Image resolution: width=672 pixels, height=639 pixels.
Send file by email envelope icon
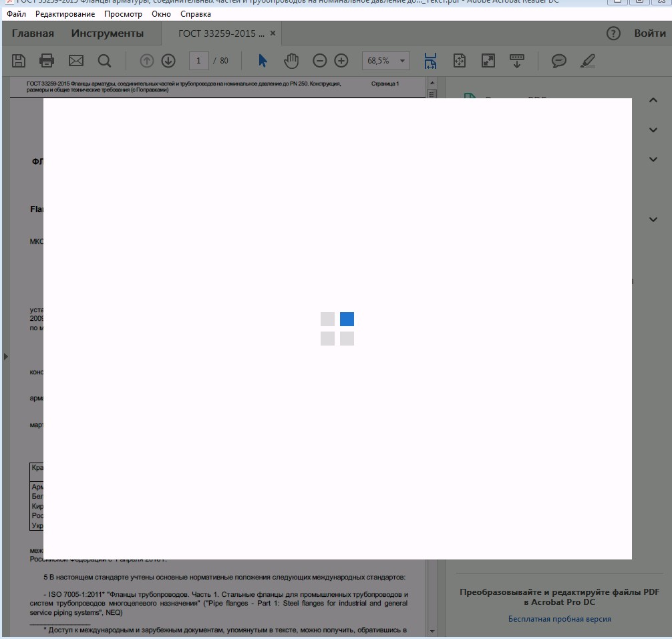click(x=76, y=61)
